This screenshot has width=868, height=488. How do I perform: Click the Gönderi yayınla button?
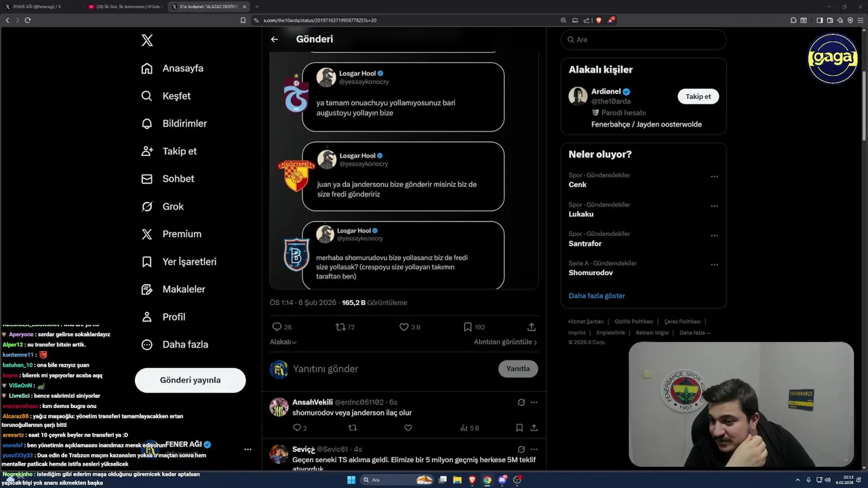[190, 380]
